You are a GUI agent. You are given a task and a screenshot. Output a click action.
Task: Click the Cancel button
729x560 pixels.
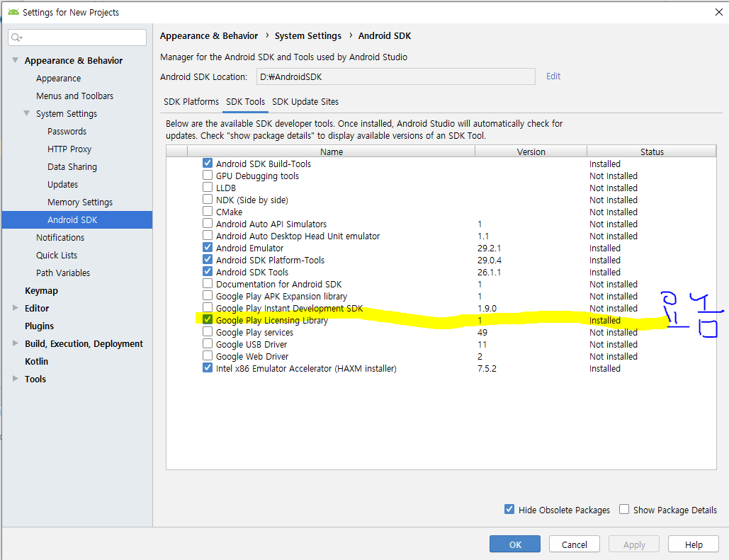(x=574, y=544)
